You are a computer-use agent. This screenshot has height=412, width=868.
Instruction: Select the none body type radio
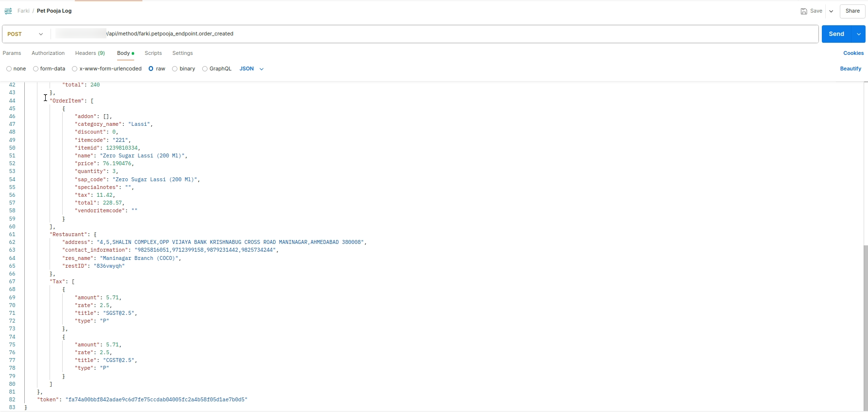[9, 69]
